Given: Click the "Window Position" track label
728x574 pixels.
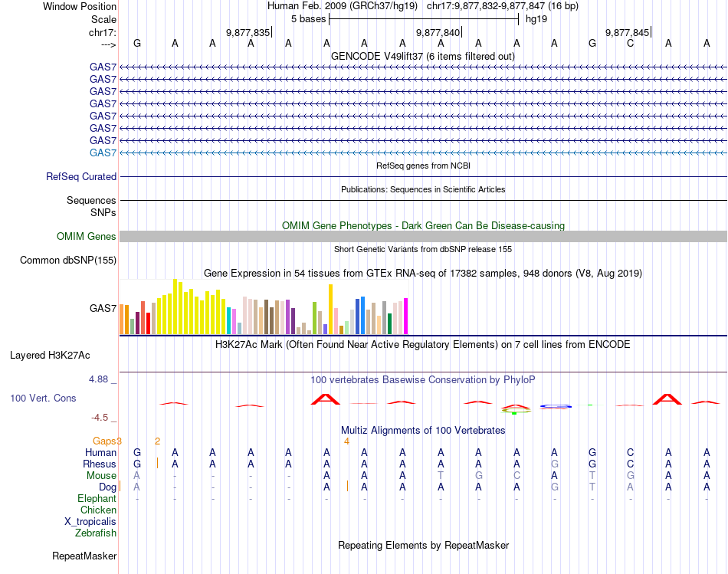Looking at the screenshot, I should click(x=80, y=6).
